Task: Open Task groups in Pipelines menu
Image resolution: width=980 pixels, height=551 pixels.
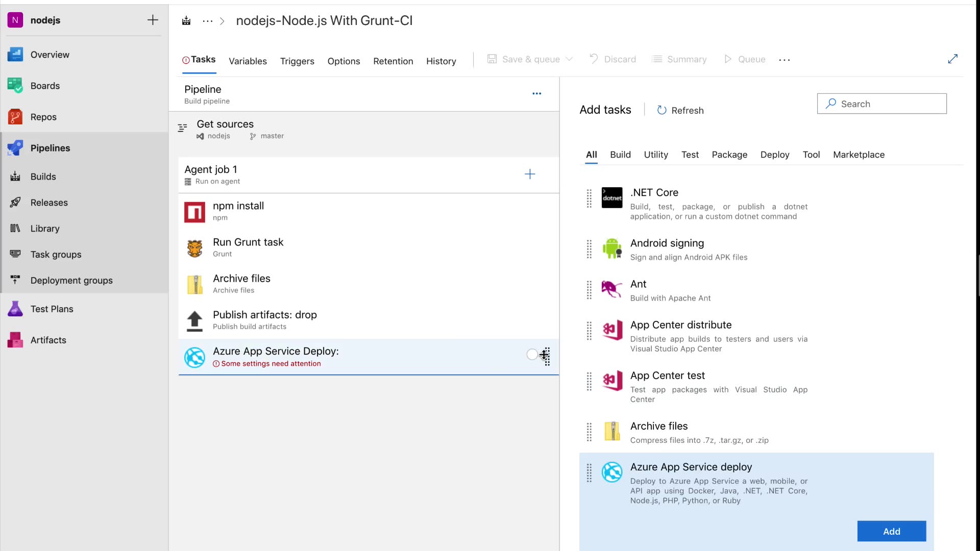Action: pos(56,254)
